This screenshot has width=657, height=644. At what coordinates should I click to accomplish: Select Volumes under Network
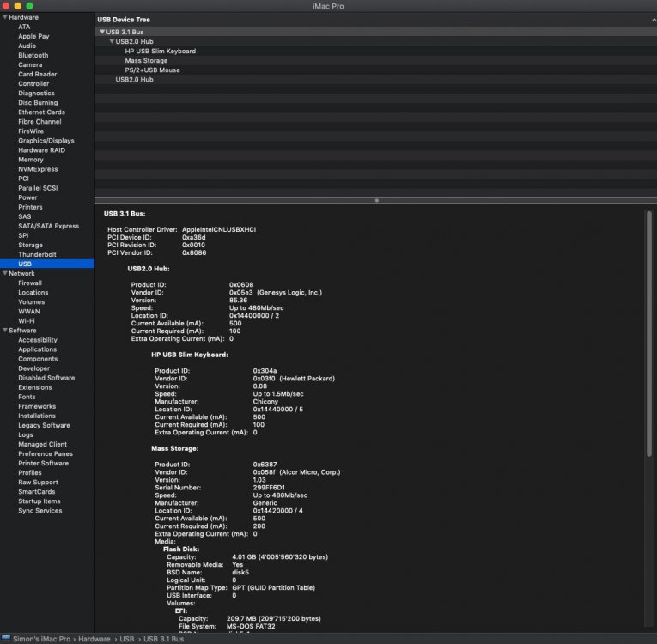pyautogui.click(x=31, y=302)
